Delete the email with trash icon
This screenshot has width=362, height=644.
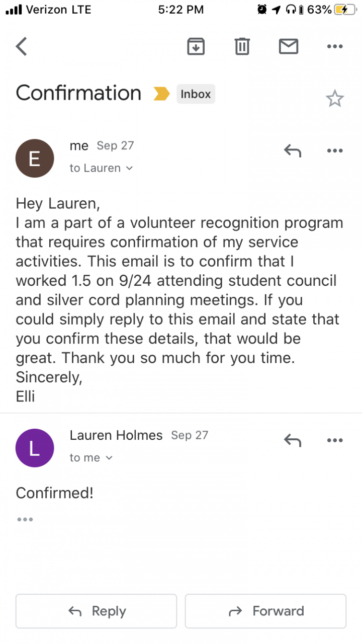coord(242,46)
